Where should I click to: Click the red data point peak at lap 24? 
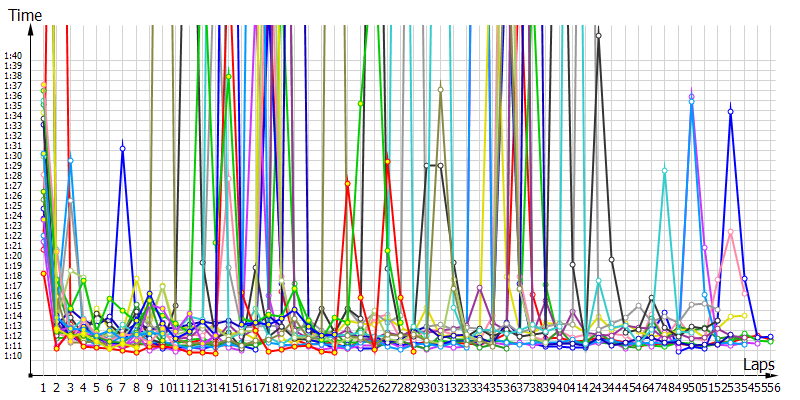tap(347, 183)
